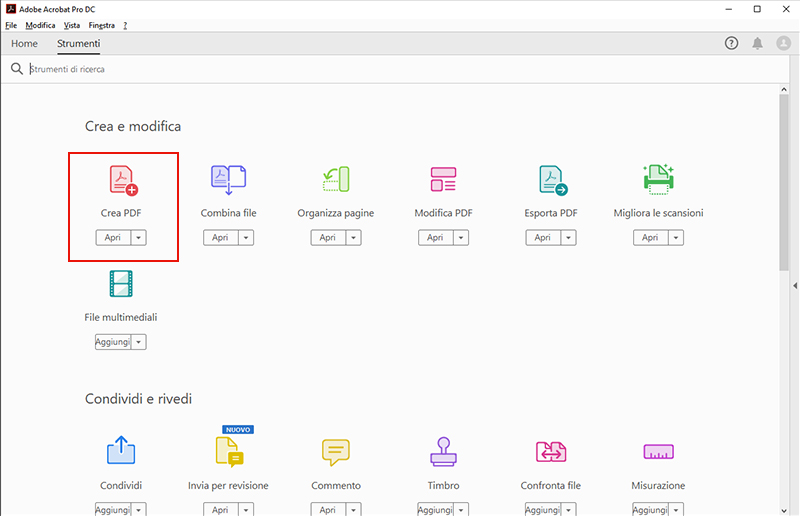Switch to the Home tab
Image resolution: width=800 pixels, height=516 pixels.
pyautogui.click(x=24, y=43)
